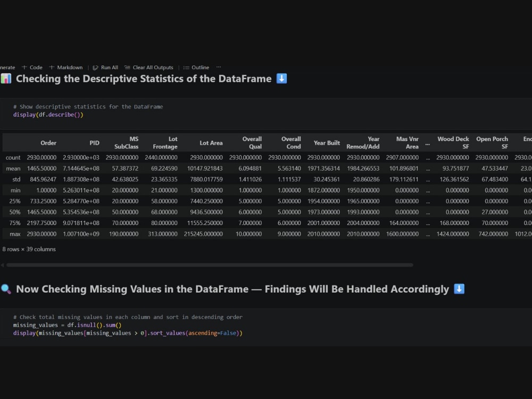Click the Year Remod/Add column header
The image size is (532, 399).
363,143
